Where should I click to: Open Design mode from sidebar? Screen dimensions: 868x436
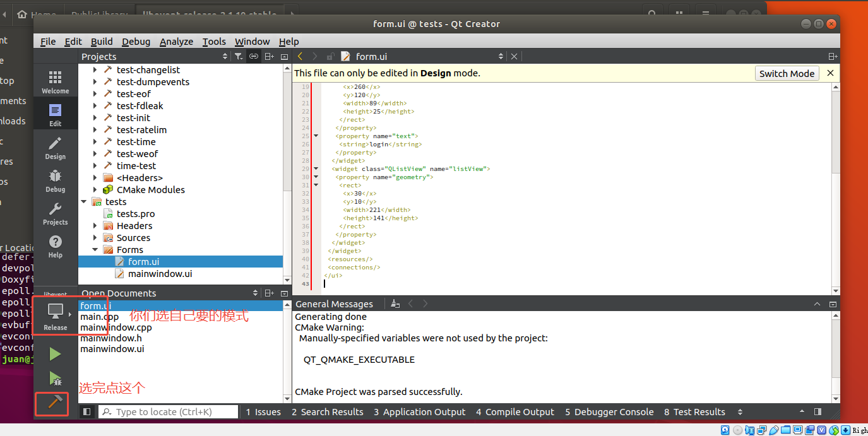tap(55, 148)
